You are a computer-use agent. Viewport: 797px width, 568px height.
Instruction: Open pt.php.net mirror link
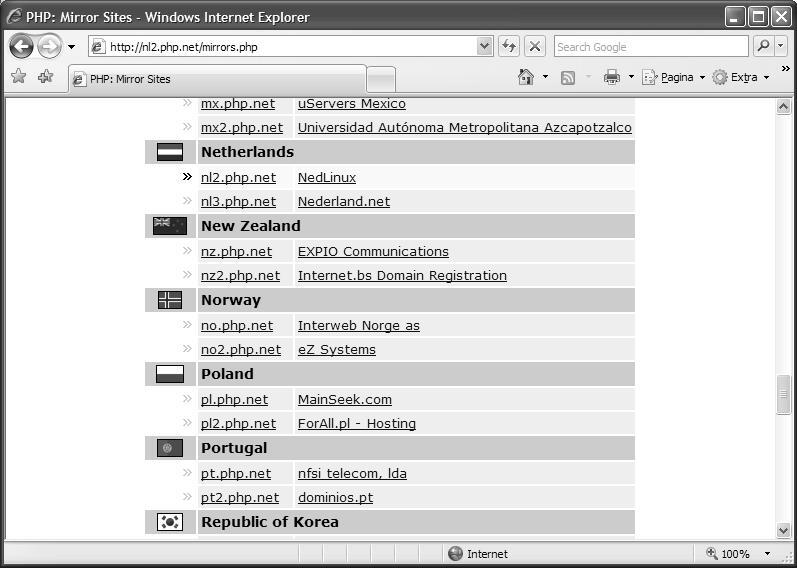(x=236, y=473)
